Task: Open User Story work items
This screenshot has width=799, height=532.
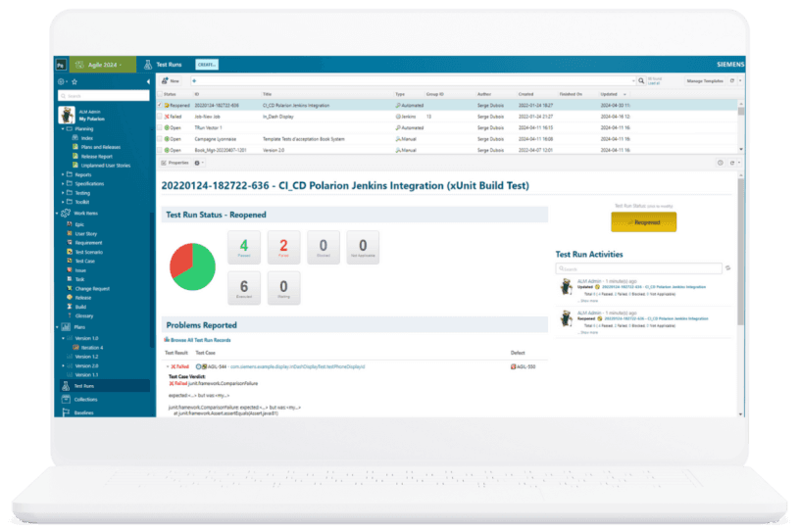Action: point(81,234)
